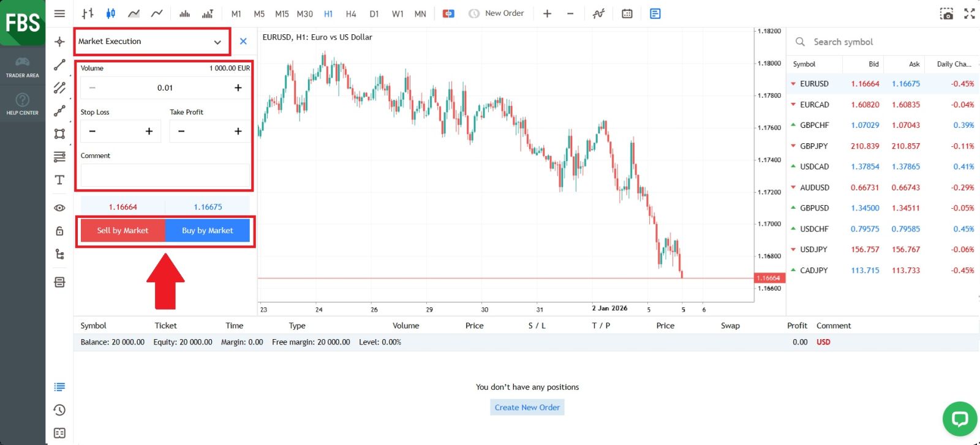Select the crosshair cursor tool
980x445 pixels.
[59, 42]
